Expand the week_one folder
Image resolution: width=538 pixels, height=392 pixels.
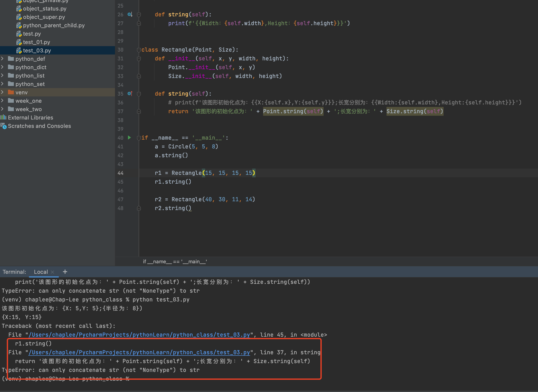2,100
